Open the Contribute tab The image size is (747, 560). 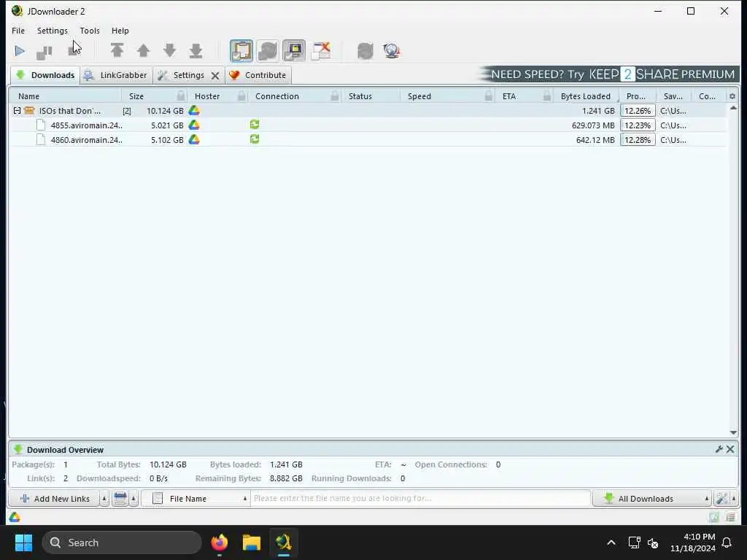(258, 75)
